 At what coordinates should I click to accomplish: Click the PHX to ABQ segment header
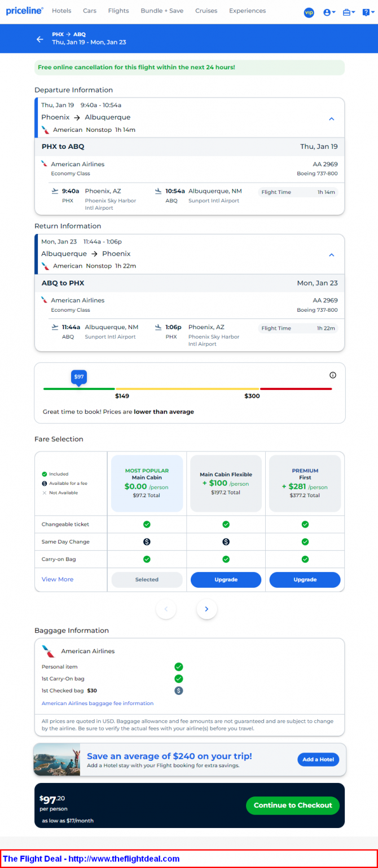coord(190,147)
